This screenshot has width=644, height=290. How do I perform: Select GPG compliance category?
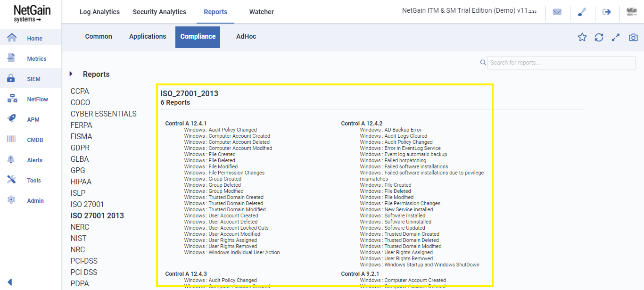point(78,170)
